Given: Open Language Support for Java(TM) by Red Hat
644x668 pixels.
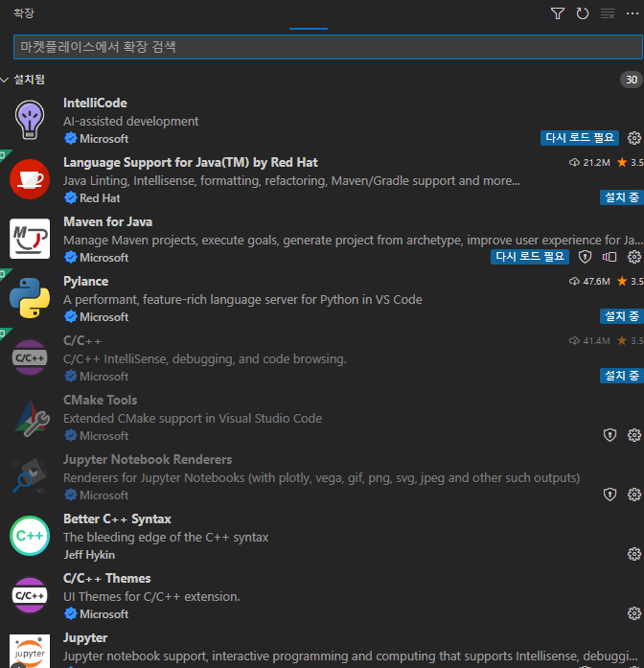Looking at the screenshot, I should tap(191, 162).
